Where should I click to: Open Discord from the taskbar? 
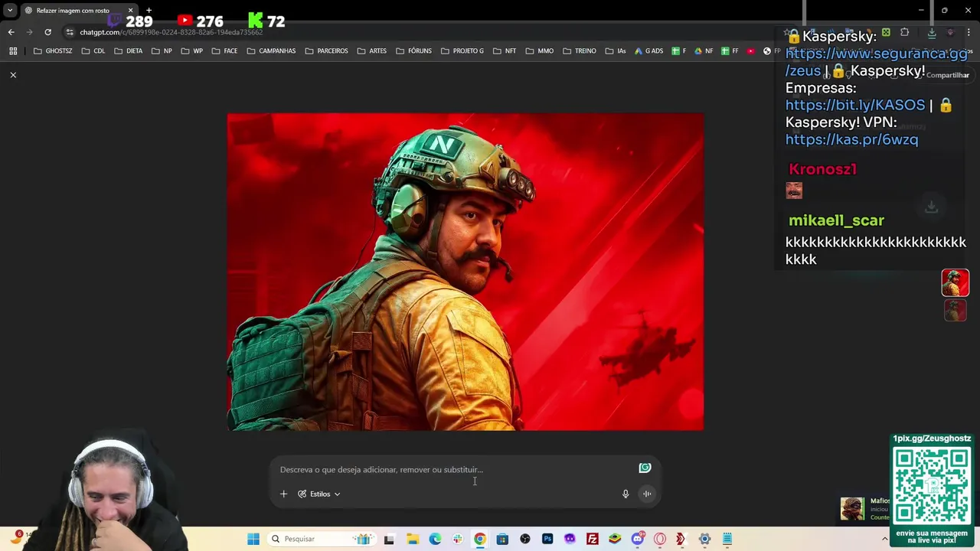coord(638,540)
